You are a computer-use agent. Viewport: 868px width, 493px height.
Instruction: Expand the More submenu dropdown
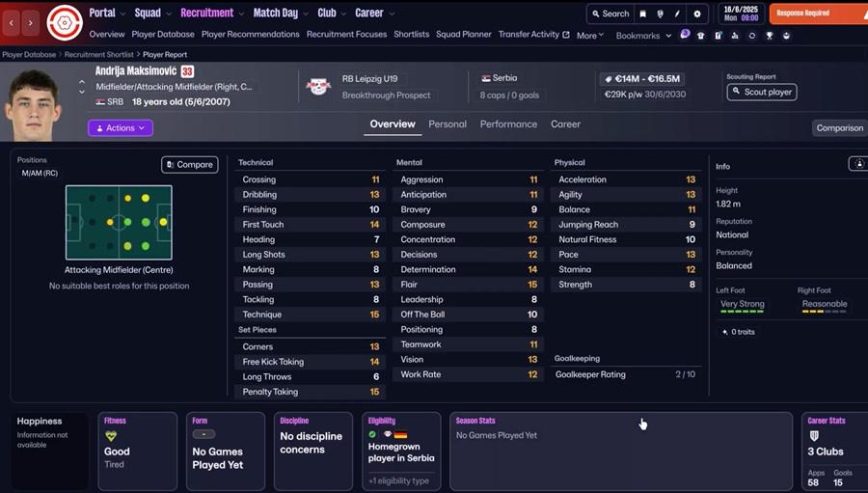590,36
